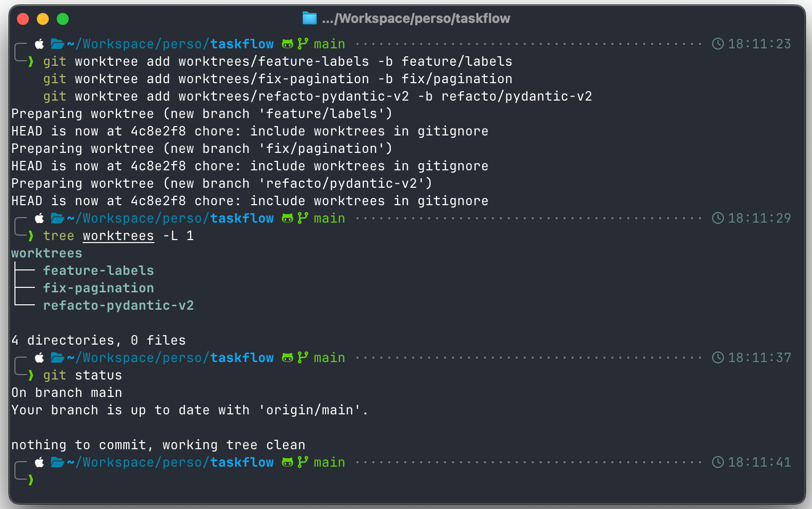Select the feature-labels directory in tree output

pyautogui.click(x=98, y=270)
